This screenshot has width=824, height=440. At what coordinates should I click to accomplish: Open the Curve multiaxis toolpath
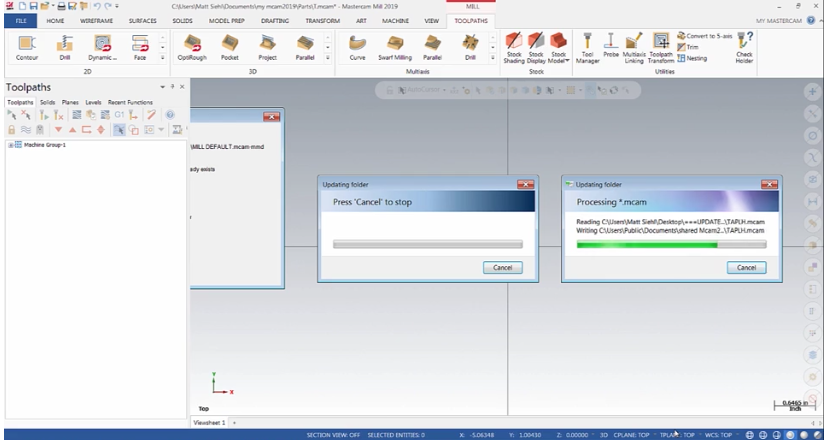[357, 47]
